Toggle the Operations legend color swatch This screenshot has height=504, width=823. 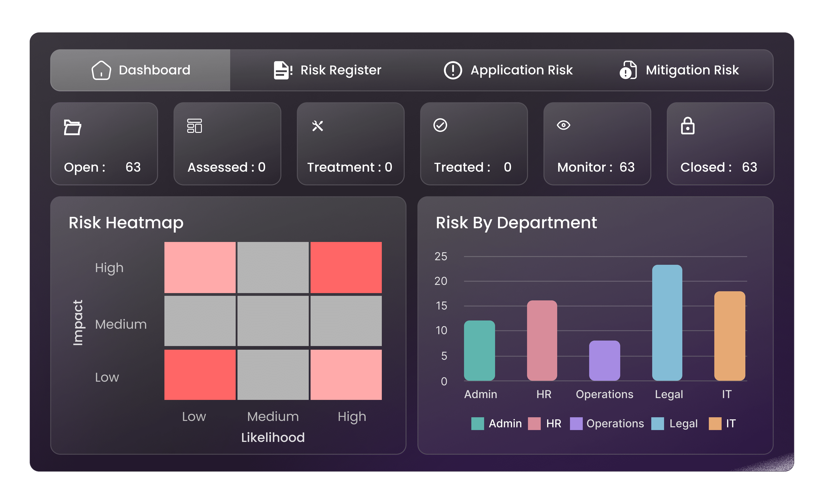576,424
